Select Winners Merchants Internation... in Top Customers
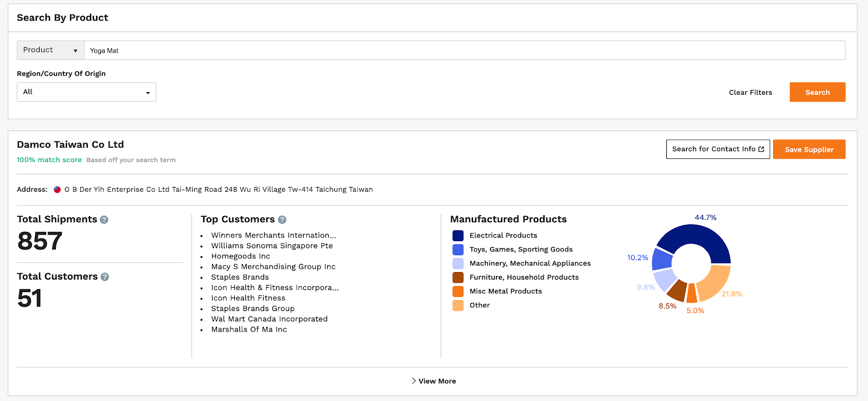Viewport: 868px width, 401px height. [x=273, y=235]
